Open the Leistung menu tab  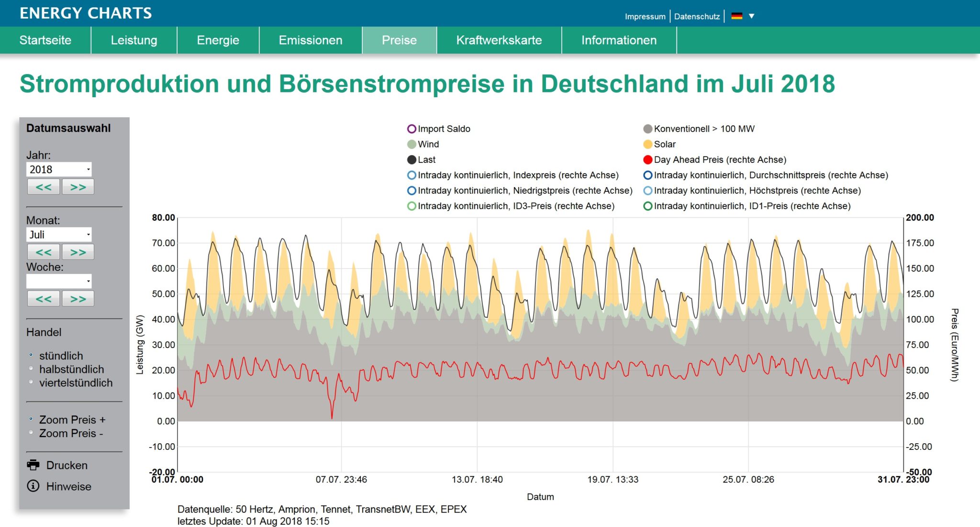134,40
